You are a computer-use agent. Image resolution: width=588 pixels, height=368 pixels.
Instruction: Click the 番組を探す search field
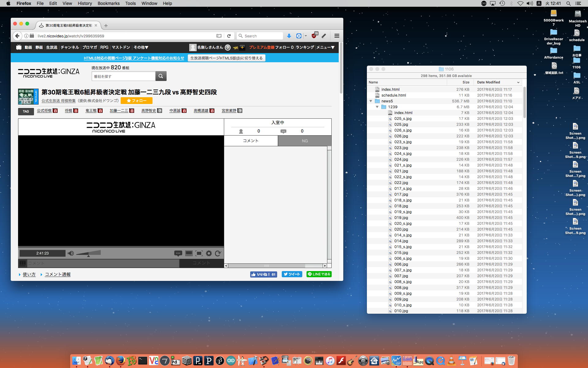123,76
